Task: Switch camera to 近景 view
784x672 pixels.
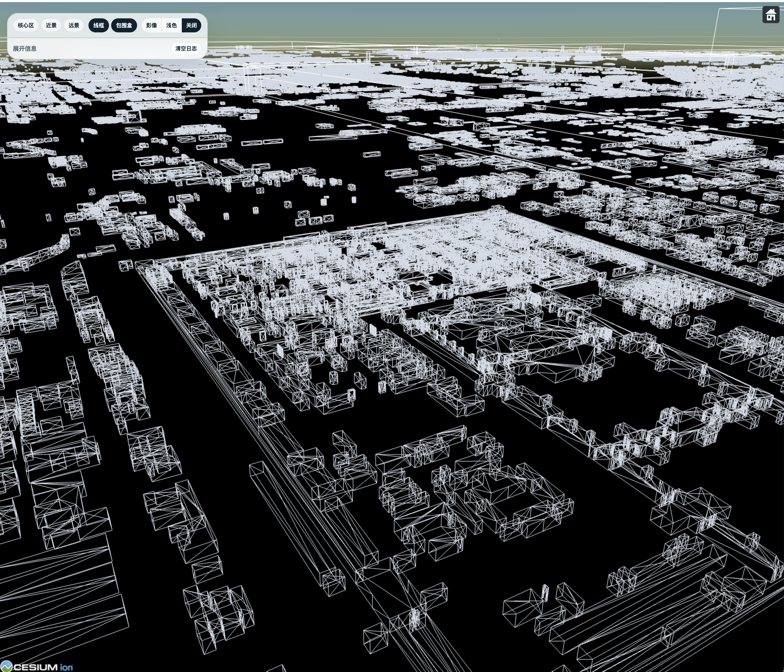Action: tap(51, 25)
